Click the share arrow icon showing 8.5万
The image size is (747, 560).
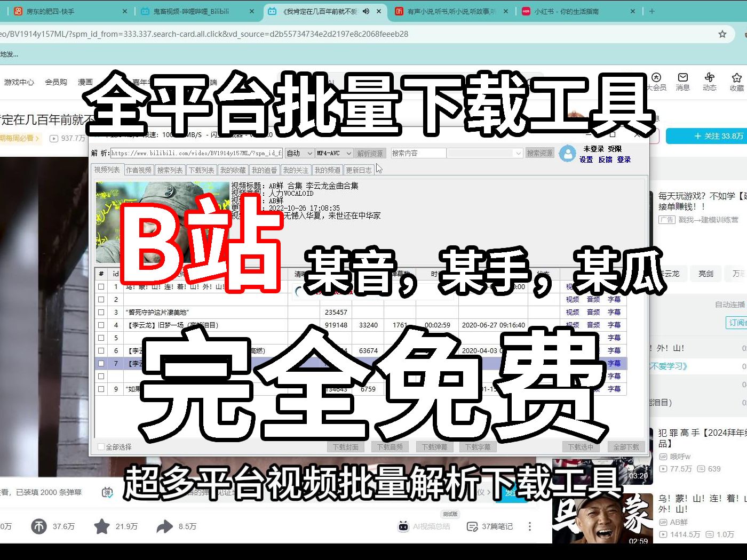point(165,526)
